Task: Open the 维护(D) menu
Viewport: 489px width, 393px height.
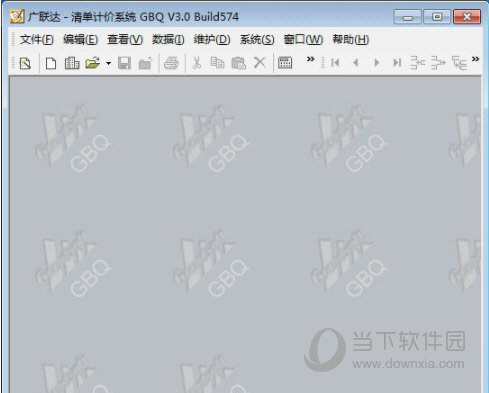Action: coord(212,40)
